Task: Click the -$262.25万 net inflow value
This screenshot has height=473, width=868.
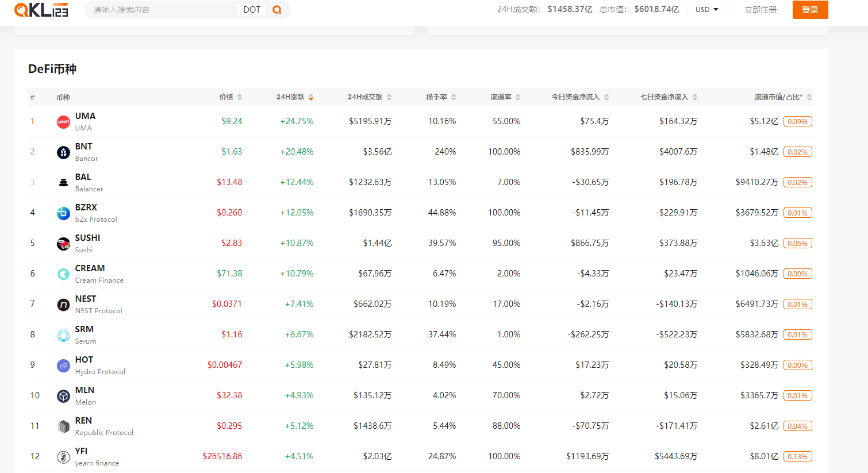Action: (588, 334)
